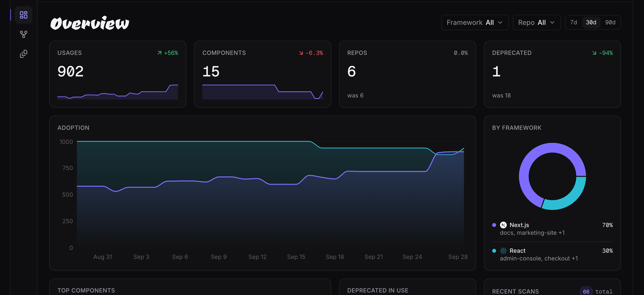Viewport: 644px width, 295px height.
Task: Click the Overview page heading
Action: [x=90, y=23]
